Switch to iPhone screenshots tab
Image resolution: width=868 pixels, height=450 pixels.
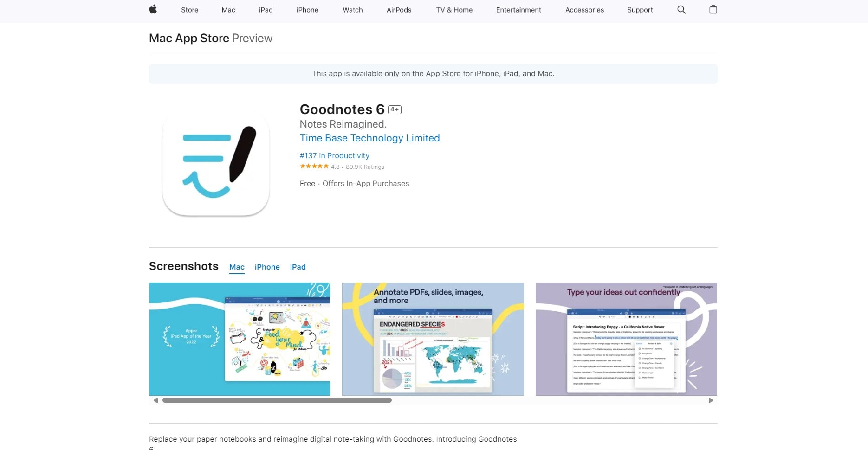click(x=267, y=267)
